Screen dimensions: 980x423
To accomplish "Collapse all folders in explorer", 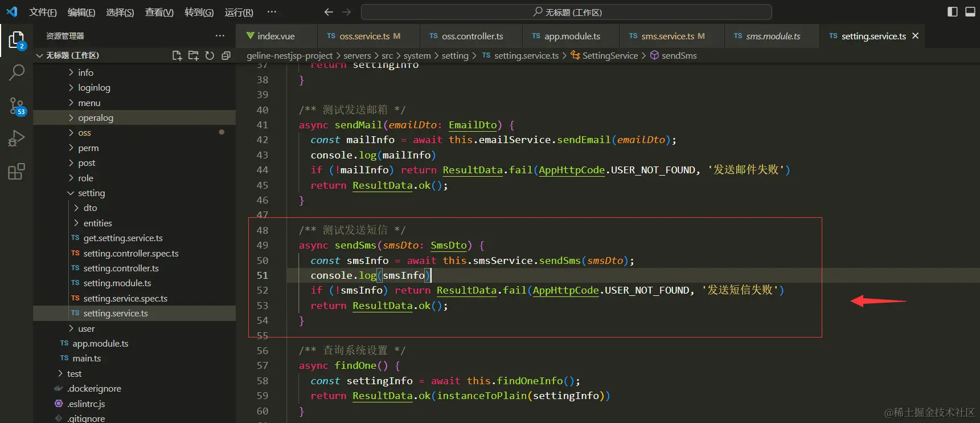I will point(226,55).
